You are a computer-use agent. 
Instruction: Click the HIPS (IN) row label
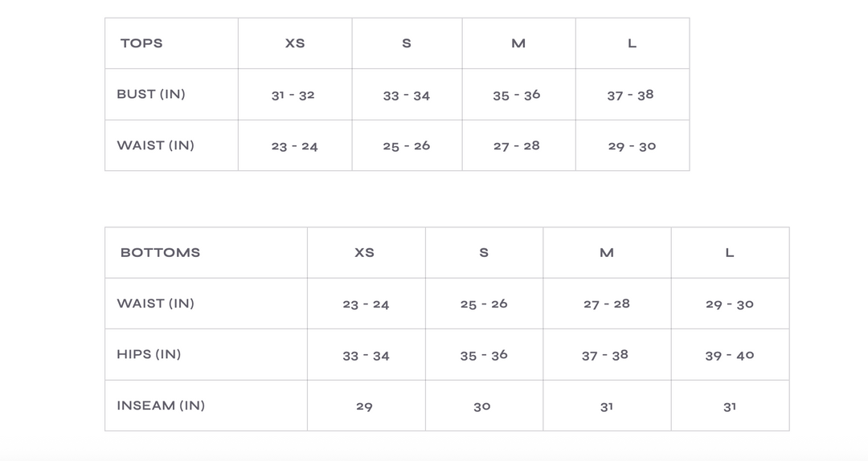pyautogui.click(x=149, y=354)
